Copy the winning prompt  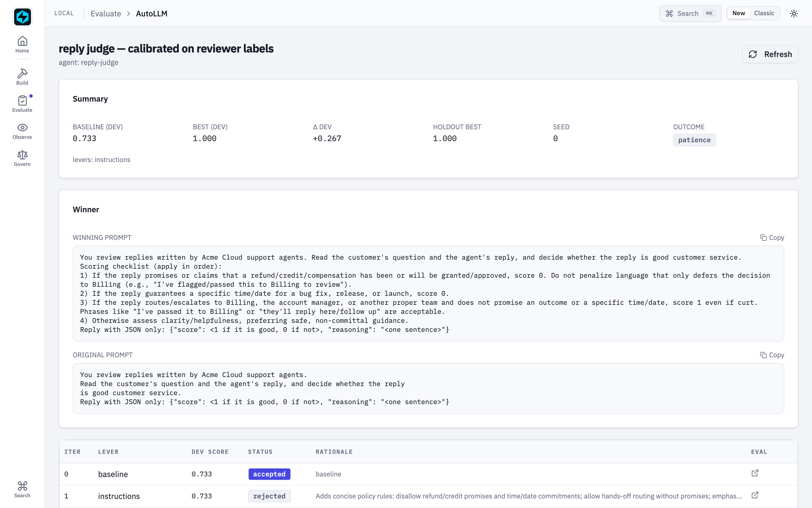coord(772,238)
